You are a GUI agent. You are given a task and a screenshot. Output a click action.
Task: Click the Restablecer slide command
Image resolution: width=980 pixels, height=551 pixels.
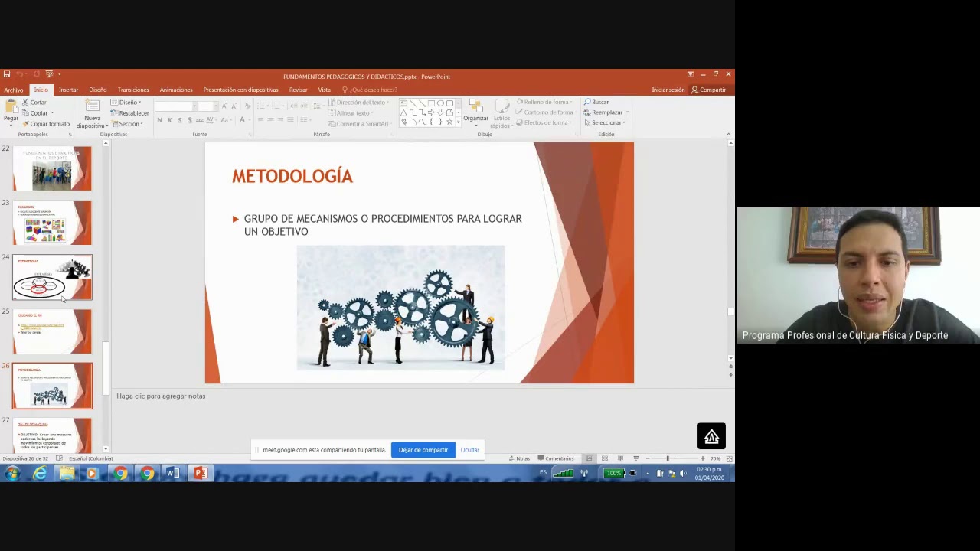129,112
